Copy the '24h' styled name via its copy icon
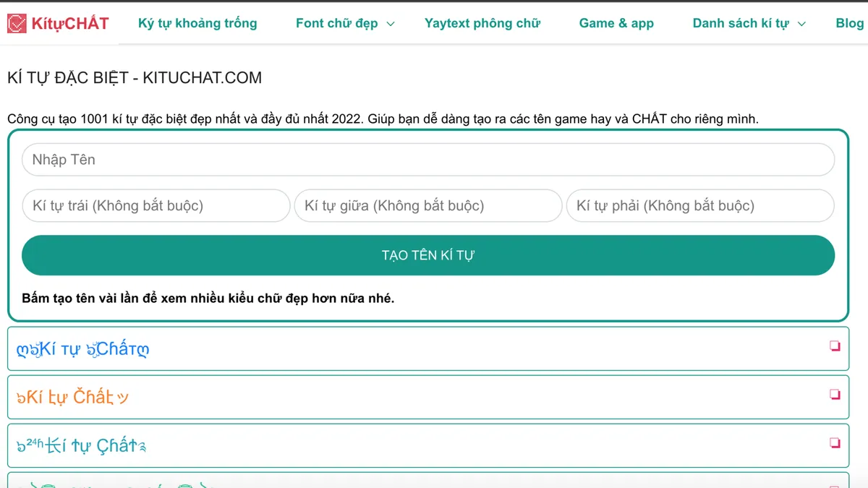The height and width of the screenshot is (488, 868). 835,442
